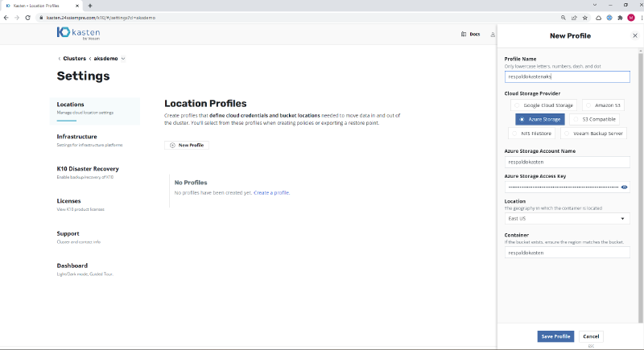
Task: Save the new profile
Action: click(x=555, y=336)
